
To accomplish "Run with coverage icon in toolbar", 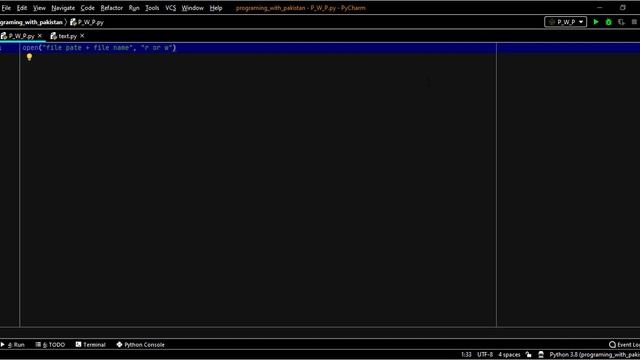I will (621, 22).
